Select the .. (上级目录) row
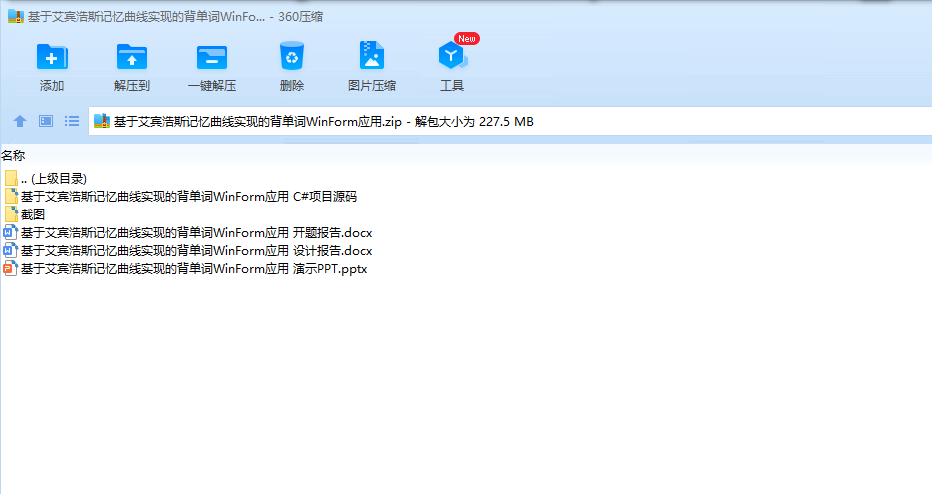Viewport: 932px width, 494px height. coord(53,178)
